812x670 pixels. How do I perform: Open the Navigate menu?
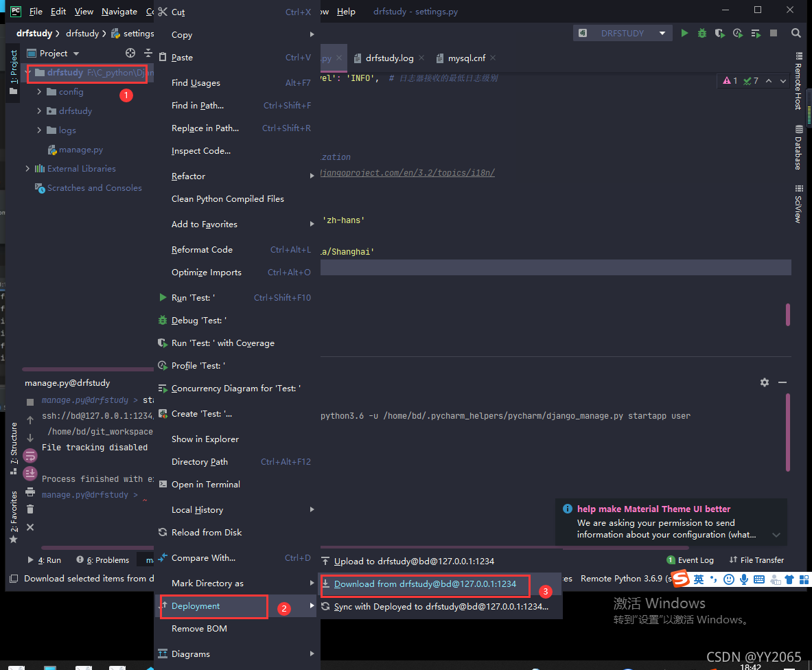coord(119,12)
